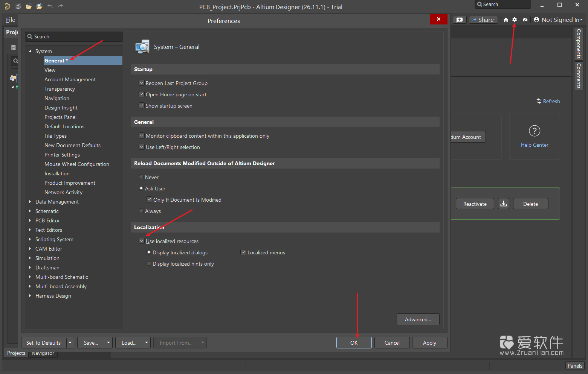This screenshot has width=588, height=374.
Task: Expand the Schematic tree node
Action: pos(30,211)
